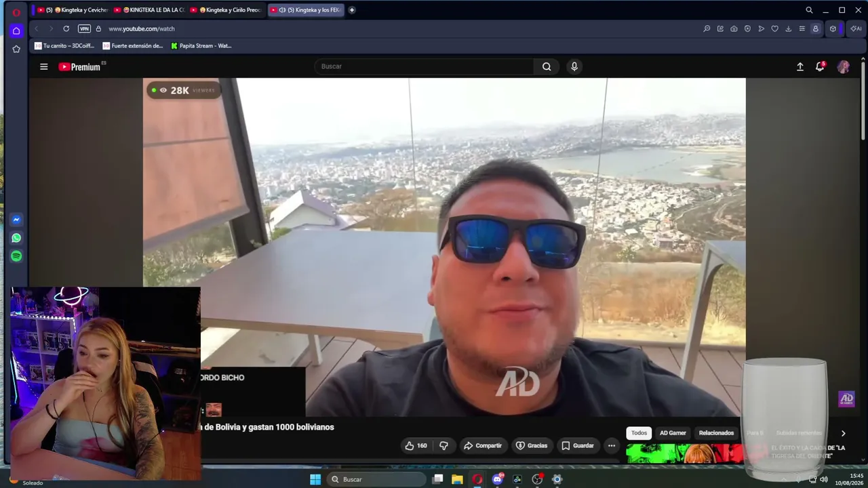Open the 'Papita Stream - Wat' bookmark
The height and width of the screenshot is (488, 868).
pyautogui.click(x=201, y=46)
